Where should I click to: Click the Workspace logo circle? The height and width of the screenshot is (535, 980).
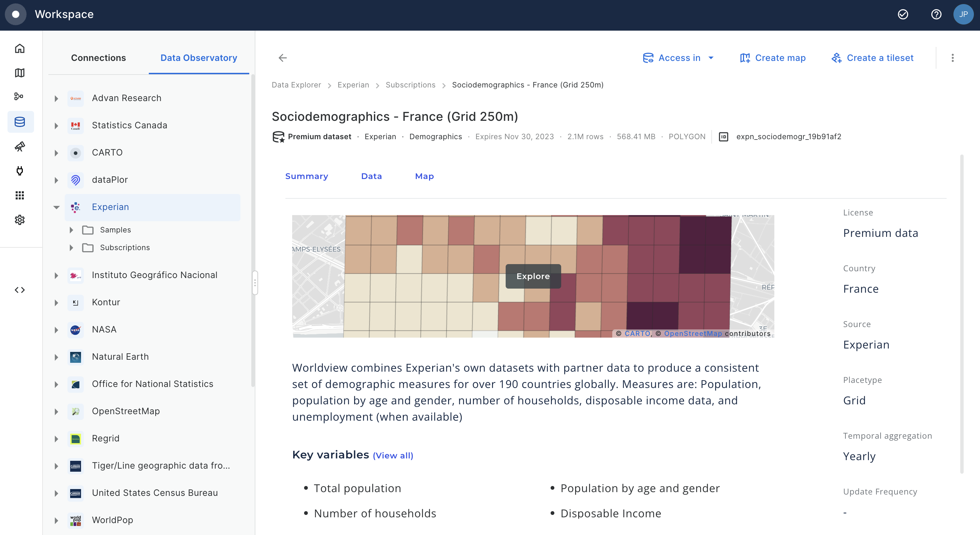[x=16, y=14]
